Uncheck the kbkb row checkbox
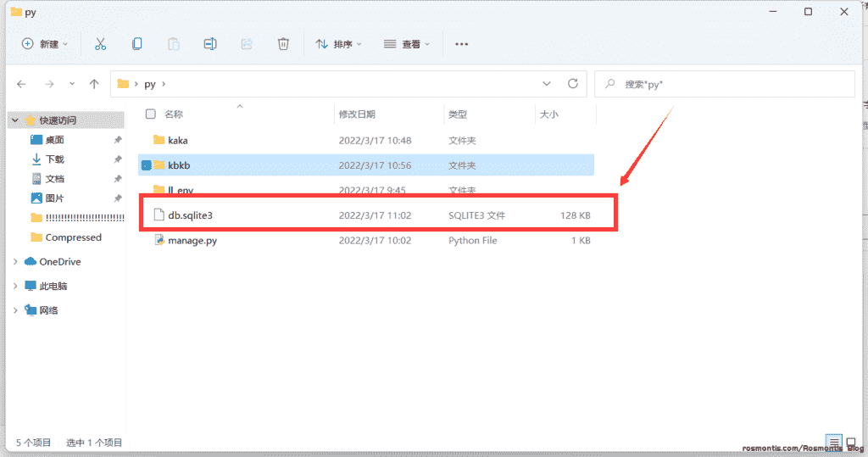868x457 pixels. click(146, 165)
